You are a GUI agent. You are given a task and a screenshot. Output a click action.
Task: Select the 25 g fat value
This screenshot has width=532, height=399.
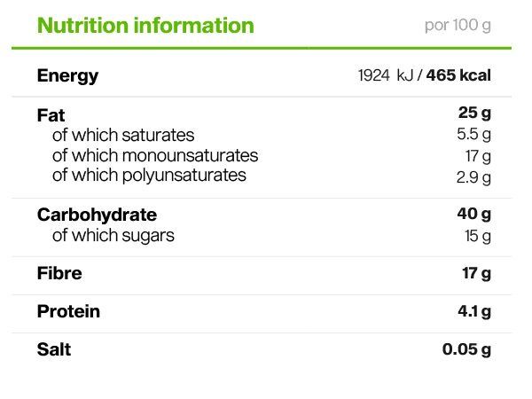(x=474, y=113)
